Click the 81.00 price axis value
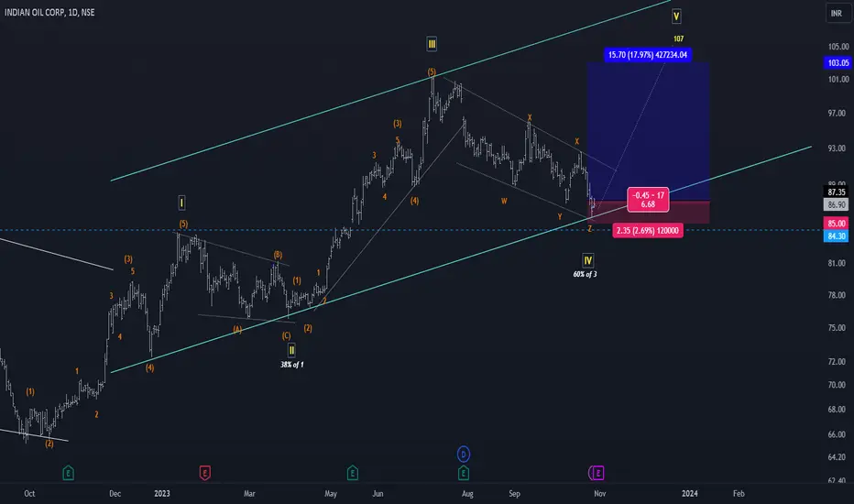The width and height of the screenshot is (854, 504). tap(837, 263)
